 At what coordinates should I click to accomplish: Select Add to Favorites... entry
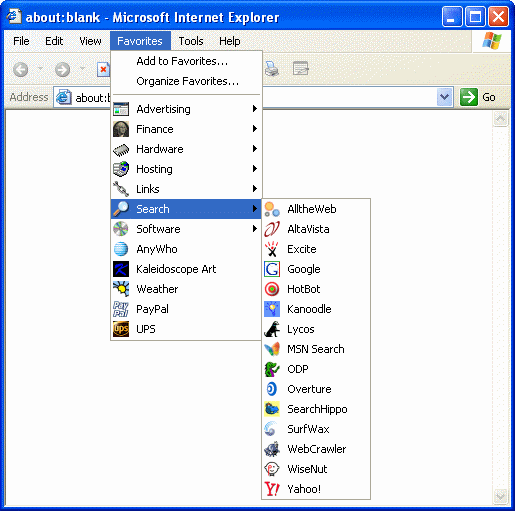[182, 61]
